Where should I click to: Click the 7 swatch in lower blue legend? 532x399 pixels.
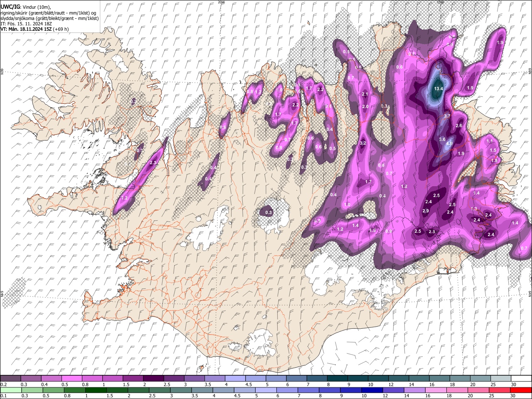point(308,390)
